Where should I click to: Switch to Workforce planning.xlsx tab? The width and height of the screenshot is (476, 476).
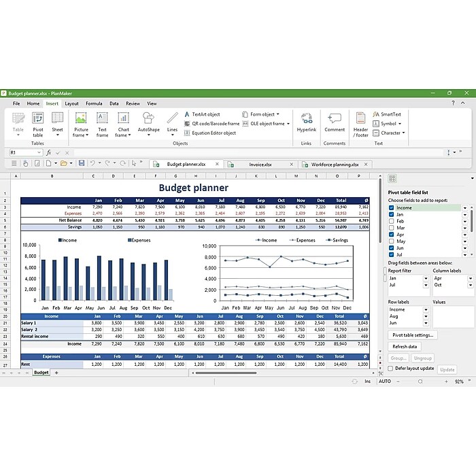[x=335, y=165]
